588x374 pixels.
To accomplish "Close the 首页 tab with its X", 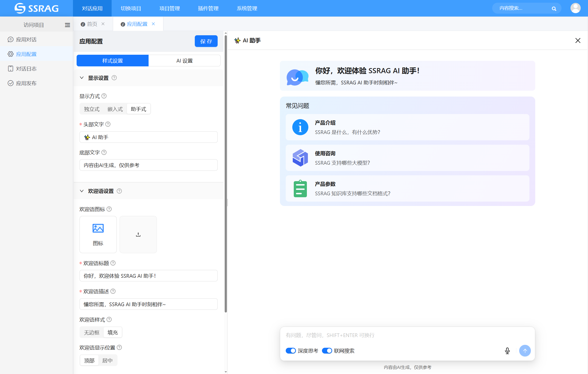I will pyautogui.click(x=103, y=24).
